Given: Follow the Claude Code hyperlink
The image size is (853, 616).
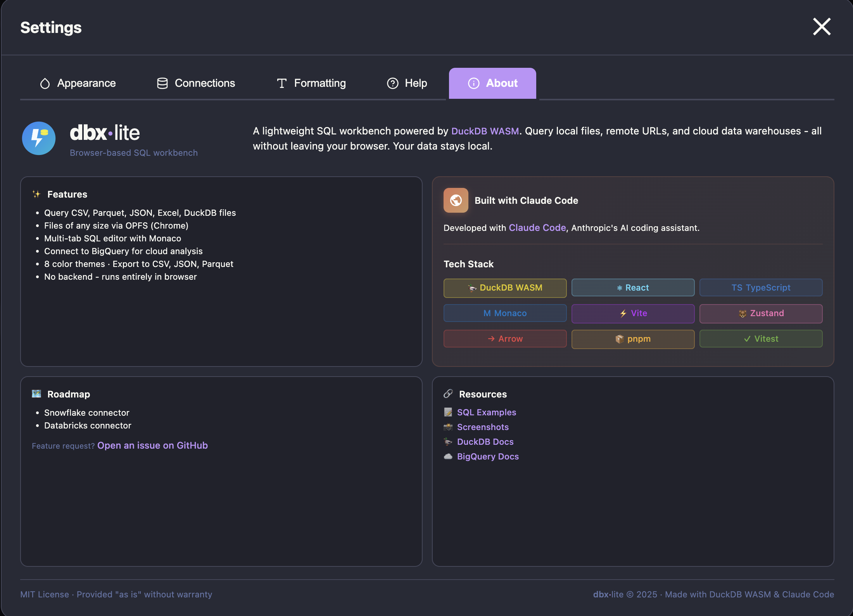Looking at the screenshot, I should 537,228.
